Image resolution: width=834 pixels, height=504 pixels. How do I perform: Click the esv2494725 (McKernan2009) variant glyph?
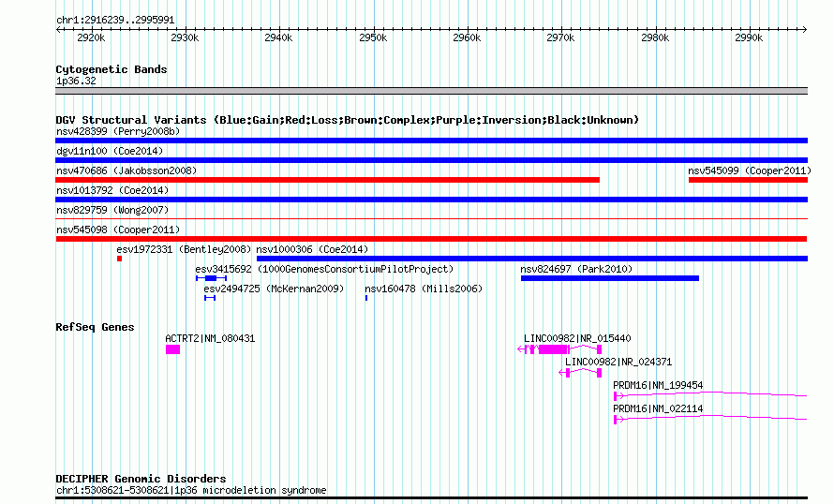point(210,298)
